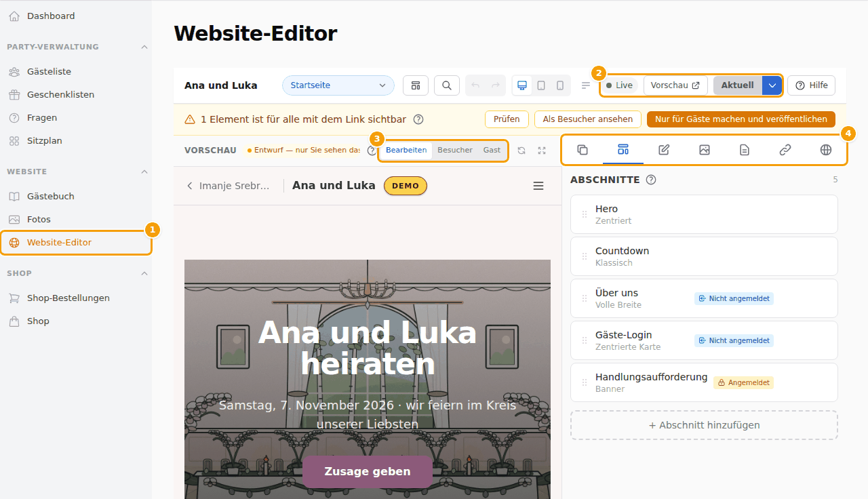Open the pencil edit panel tab

click(664, 150)
